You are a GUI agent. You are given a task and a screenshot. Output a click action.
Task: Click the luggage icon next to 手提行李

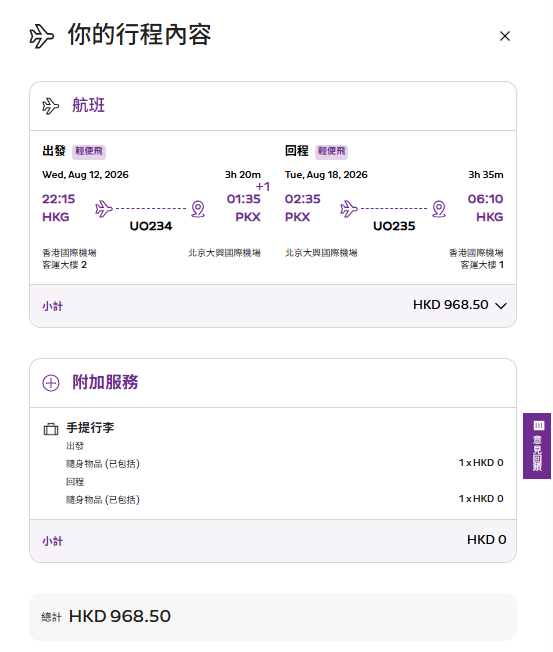click(x=51, y=429)
